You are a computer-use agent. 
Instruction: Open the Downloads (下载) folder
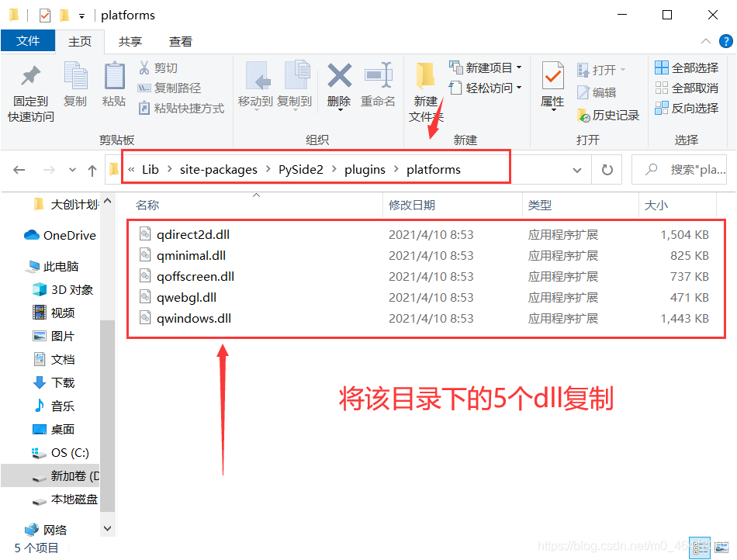(x=54, y=383)
